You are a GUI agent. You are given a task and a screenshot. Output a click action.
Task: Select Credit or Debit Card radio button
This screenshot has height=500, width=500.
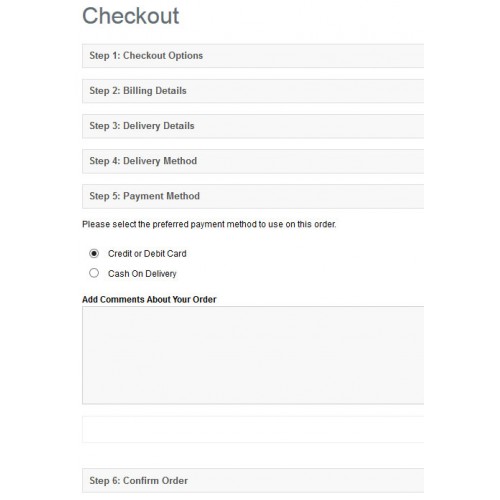[94, 254]
